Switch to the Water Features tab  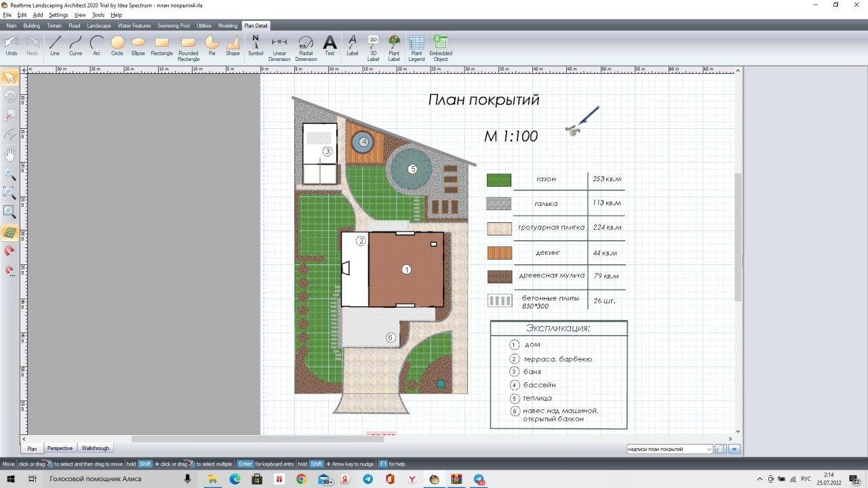coord(134,26)
